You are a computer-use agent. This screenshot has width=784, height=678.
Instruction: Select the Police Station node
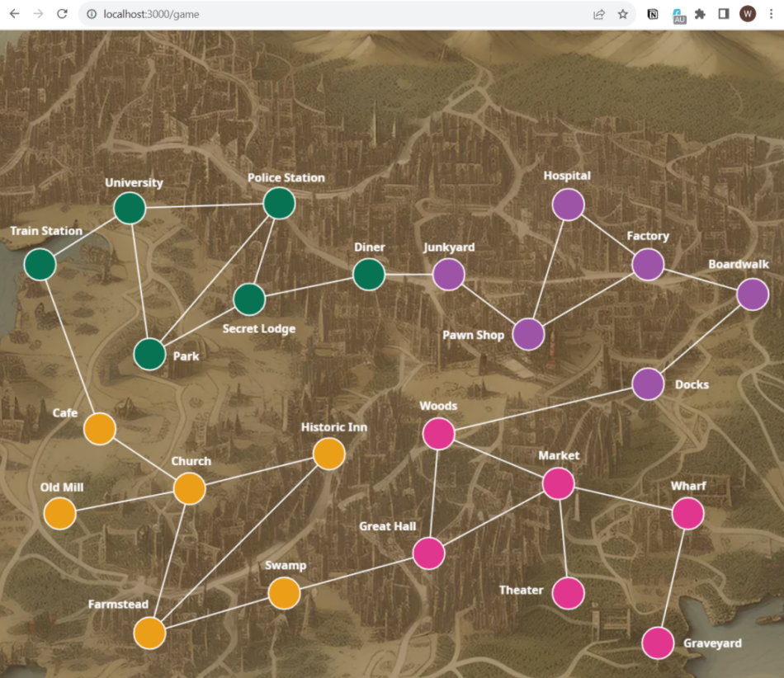[280, 204]
